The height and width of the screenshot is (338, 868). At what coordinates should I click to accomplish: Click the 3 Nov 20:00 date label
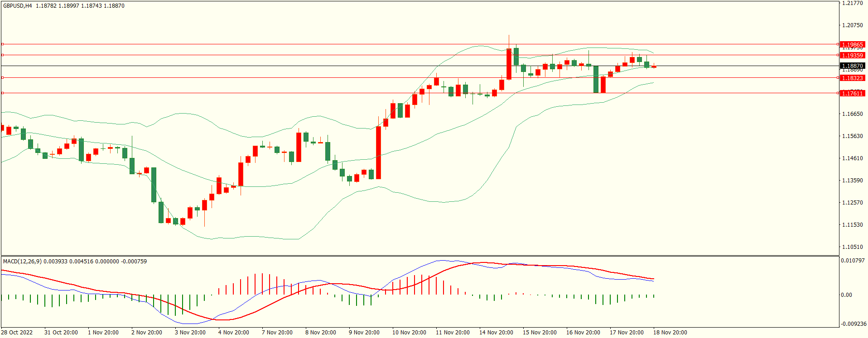click(x=190, y=333)
